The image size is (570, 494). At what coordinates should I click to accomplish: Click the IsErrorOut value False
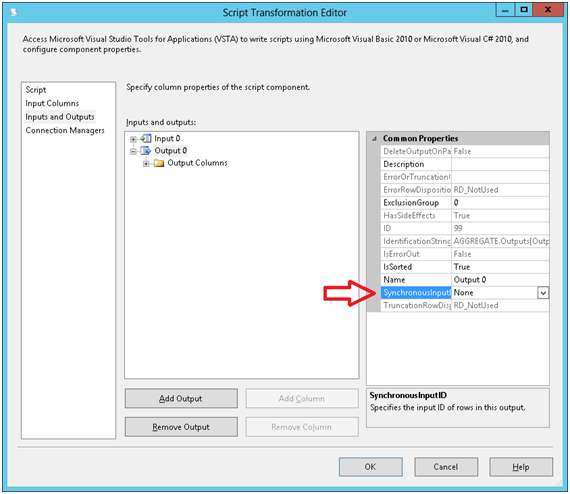(500, 254)
